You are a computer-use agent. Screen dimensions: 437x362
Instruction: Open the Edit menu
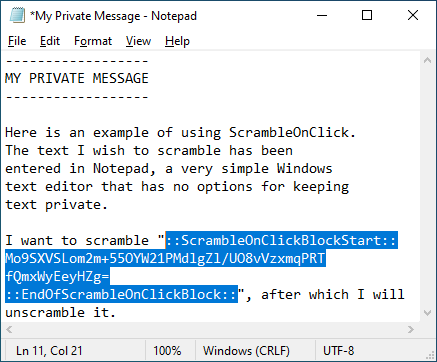tap(50, 41)
